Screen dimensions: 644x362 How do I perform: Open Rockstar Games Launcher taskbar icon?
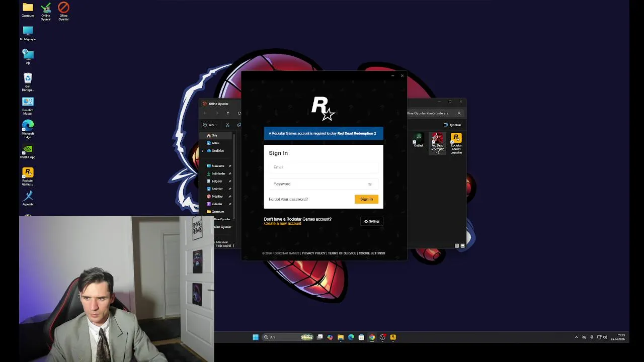pos(393,337)
